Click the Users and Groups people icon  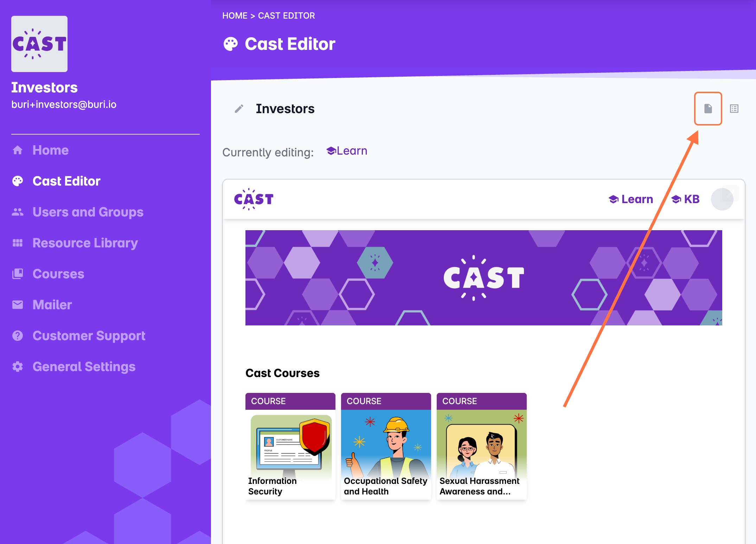[x=18, y=212]
